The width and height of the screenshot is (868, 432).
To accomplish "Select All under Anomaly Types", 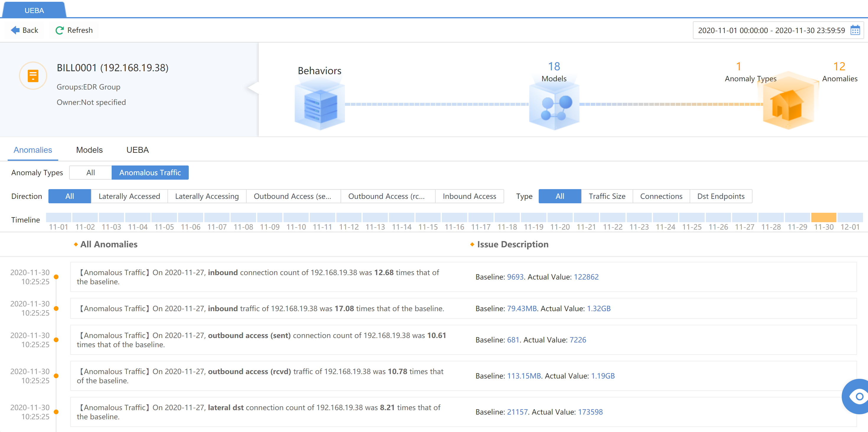I will coord(90,173).
